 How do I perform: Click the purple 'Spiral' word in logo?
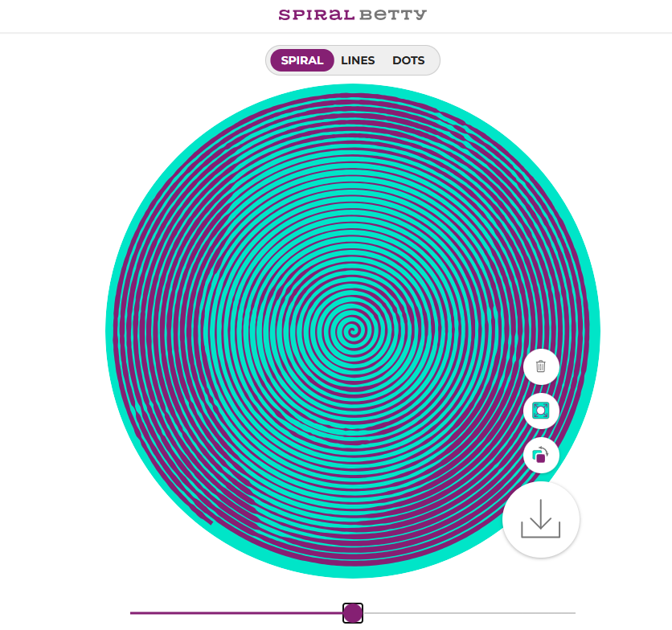[317, 15]
